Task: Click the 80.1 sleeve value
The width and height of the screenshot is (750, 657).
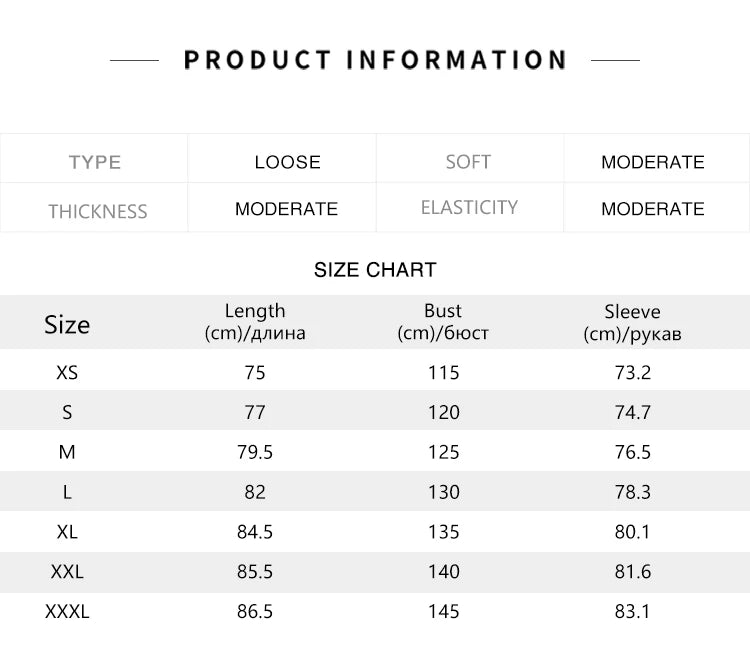Action: [x=632, y=532]
